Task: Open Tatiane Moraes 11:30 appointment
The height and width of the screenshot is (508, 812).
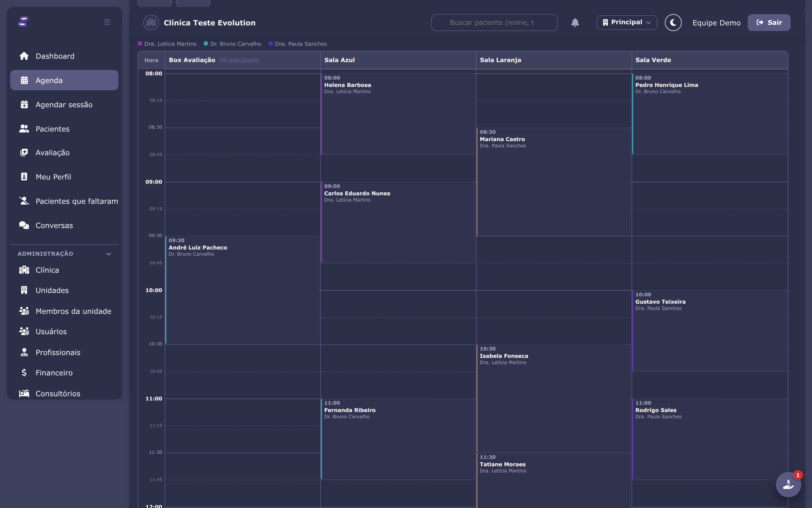Action: point(554,480)
